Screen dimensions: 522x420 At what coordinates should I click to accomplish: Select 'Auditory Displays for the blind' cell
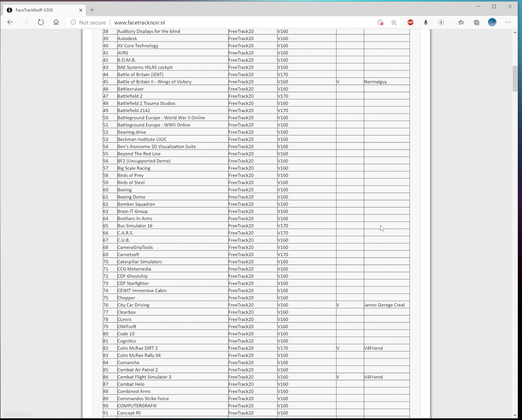[149, 31]
